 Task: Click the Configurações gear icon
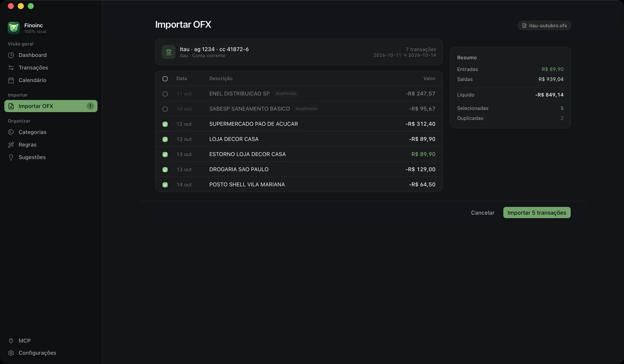coord(11,353)
